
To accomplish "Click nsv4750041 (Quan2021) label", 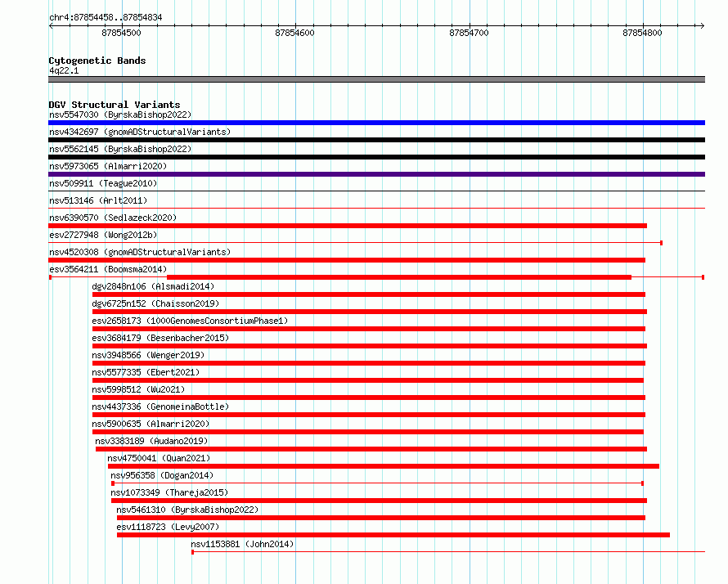I will click(159, 458).
